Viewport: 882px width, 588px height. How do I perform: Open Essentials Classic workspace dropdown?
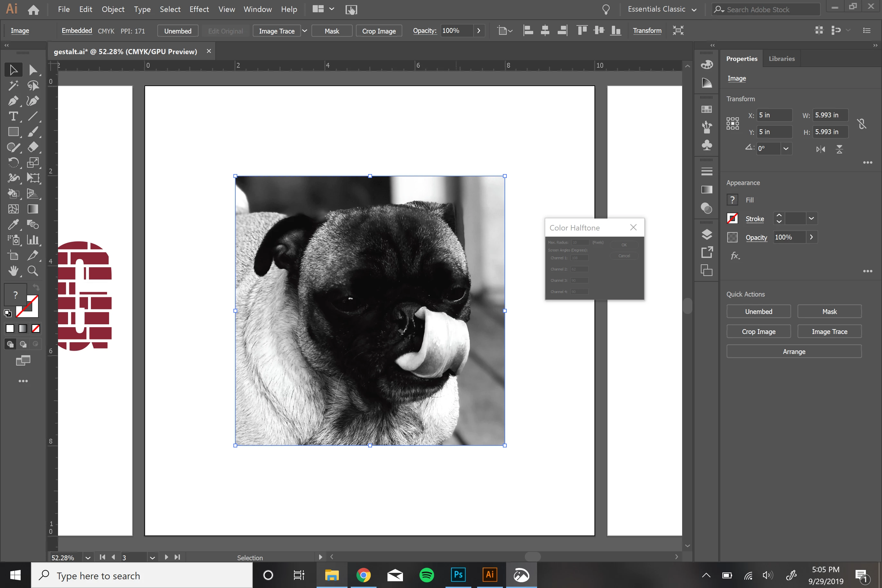pyautogui.click(x=662, y=9)
